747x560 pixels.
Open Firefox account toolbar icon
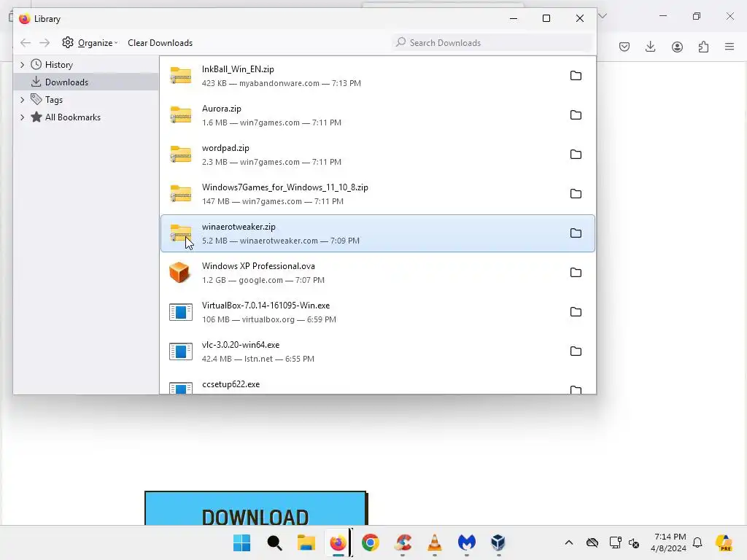pyautogui.click(x=677, y=47)
